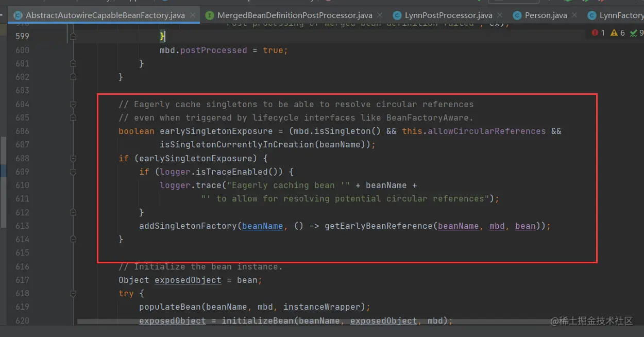This screenshot has height=337, width=644.
Task: Switch to AbstractAutowireCapableBeanFactory.java tab
Action: pos(105,15)
